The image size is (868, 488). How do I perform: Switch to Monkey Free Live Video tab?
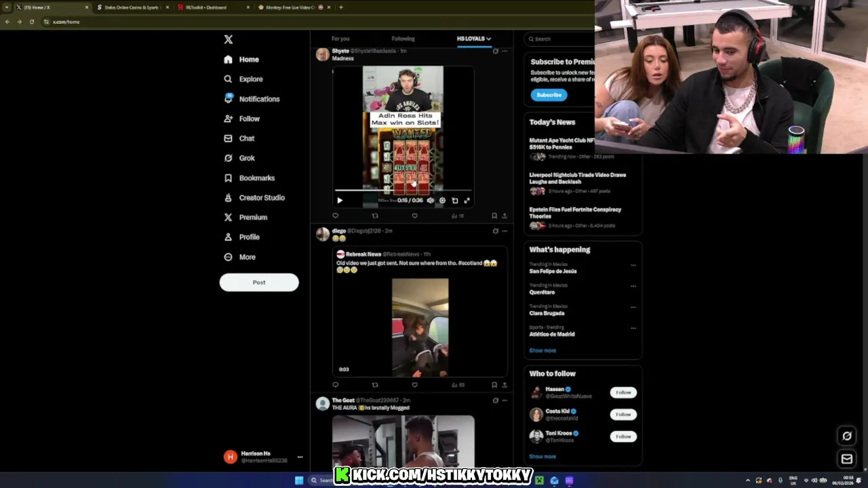pyautogui.click(x=293, y=7)
